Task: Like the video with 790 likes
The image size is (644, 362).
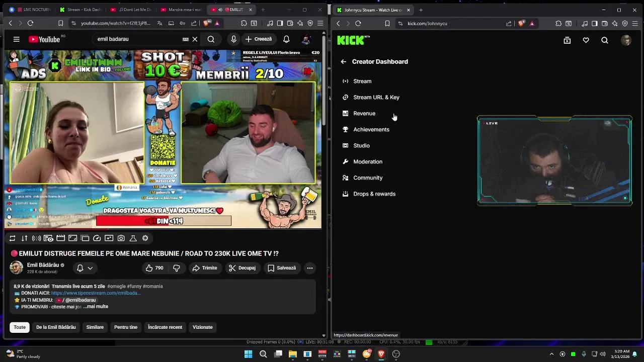Action: (x=155, y=268)
